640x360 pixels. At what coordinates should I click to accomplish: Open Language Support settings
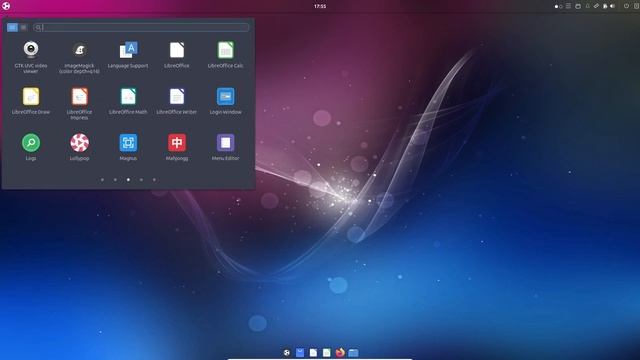click(x=128, y=55)
